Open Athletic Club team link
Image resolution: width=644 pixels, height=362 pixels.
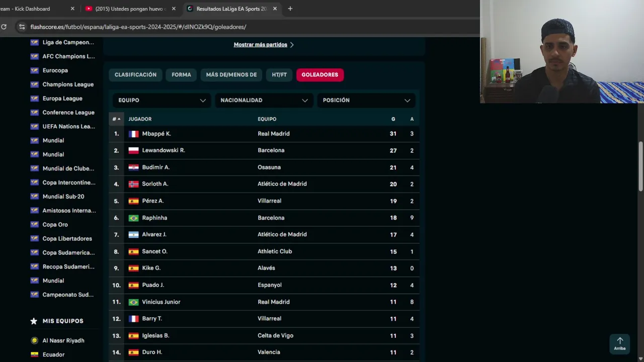pyautogui.click(x=275, y=251)
